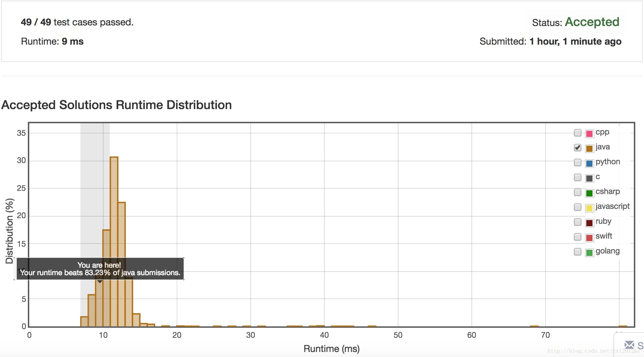Viewport: 644px width, 357px height.
Task: Click 'Submitted: 1 hour, 1 minute ago' text
Action: [550, 42]
